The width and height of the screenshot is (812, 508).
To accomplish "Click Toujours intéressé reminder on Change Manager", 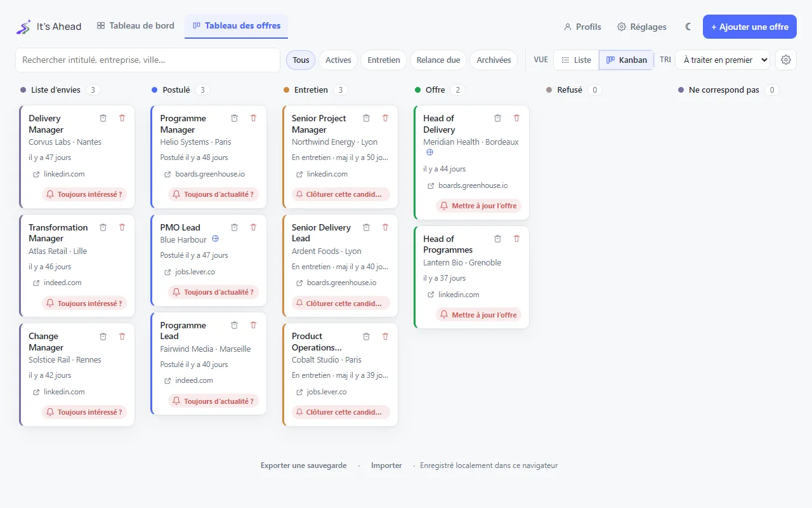I will 84,412.
